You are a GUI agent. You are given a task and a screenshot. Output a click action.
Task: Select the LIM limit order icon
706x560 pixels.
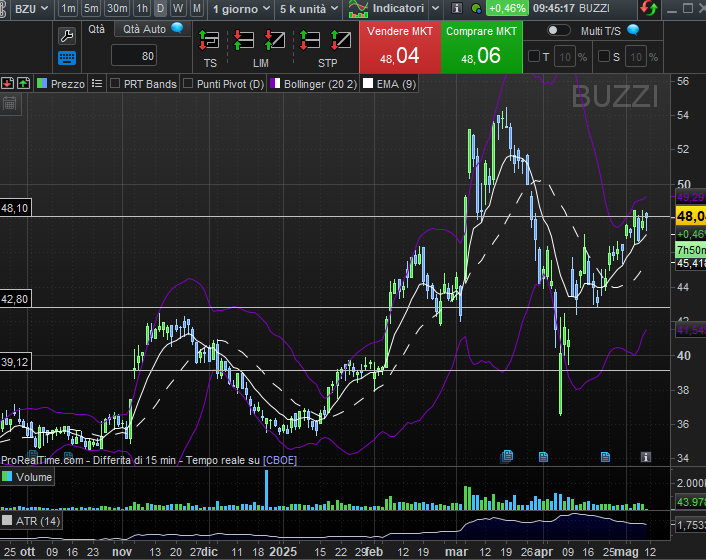click(x=260, y=41)
